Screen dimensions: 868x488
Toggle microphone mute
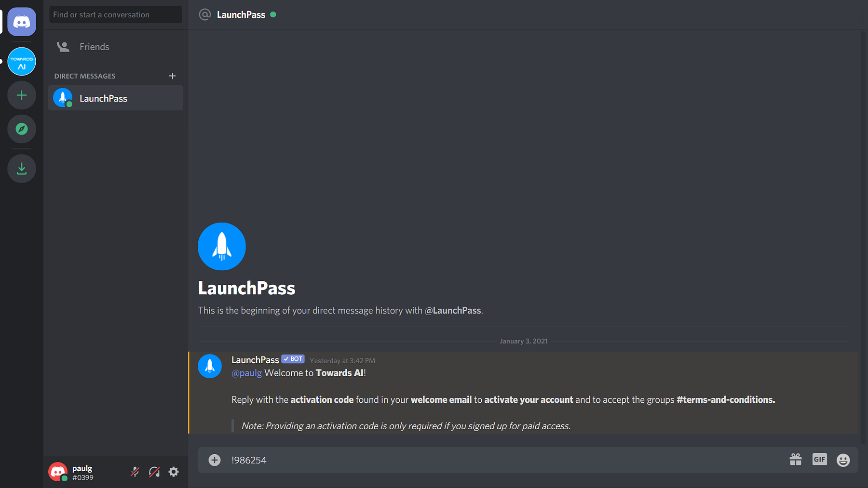[135, 472]
